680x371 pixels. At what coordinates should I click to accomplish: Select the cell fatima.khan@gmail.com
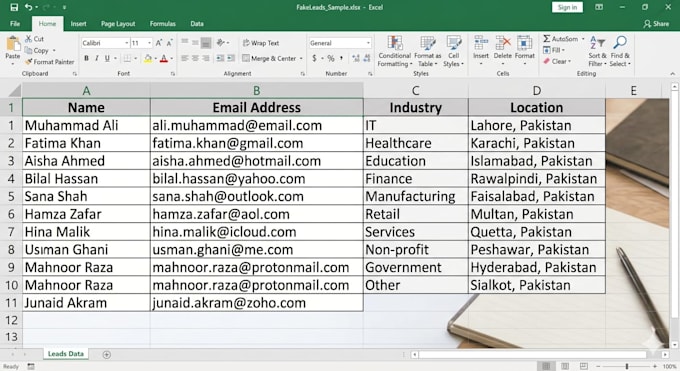[x=257, y=143]
